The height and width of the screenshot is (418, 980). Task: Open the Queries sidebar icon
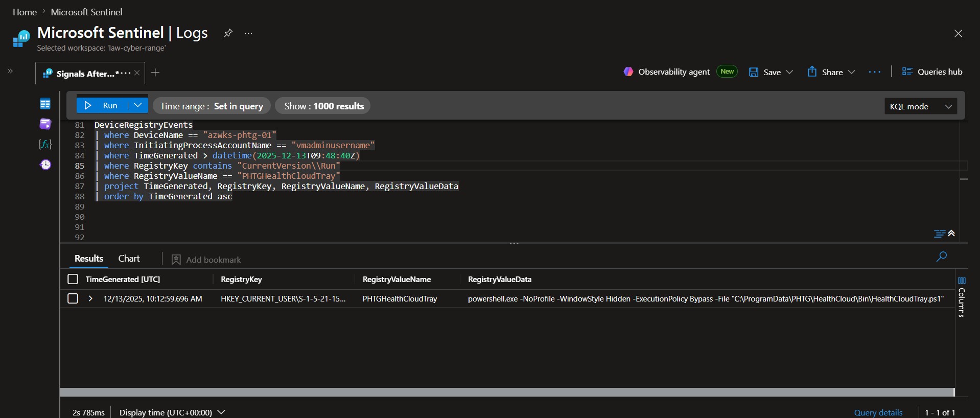coord(45,124)
